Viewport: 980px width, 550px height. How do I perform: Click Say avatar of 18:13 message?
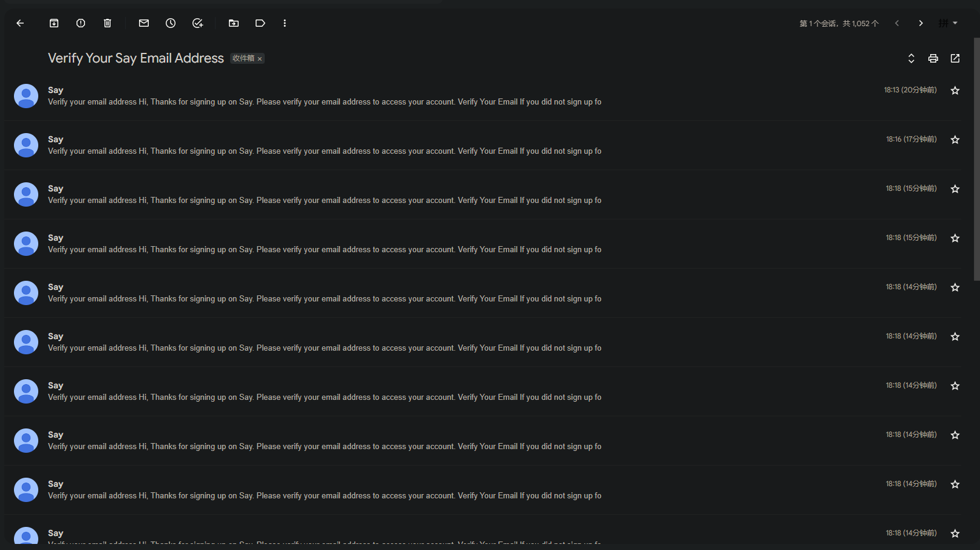click(x=26, y=96)
